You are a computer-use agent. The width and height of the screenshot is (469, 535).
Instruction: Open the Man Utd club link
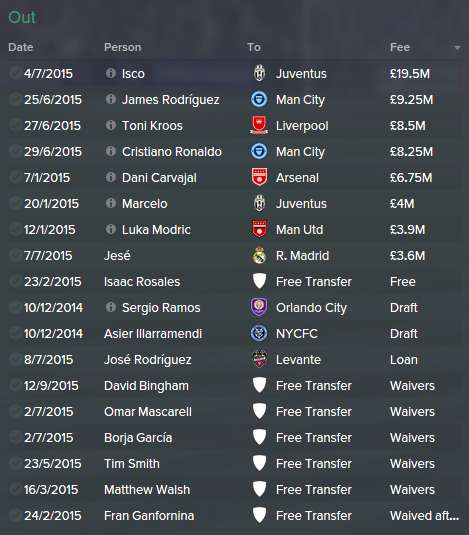tap(299, 230)
